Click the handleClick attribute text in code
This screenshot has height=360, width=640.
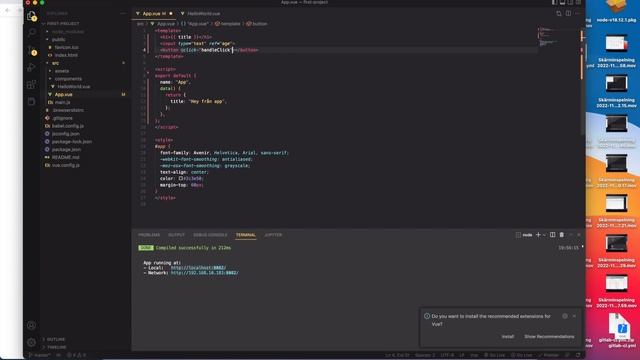click(x=216, y=50)
